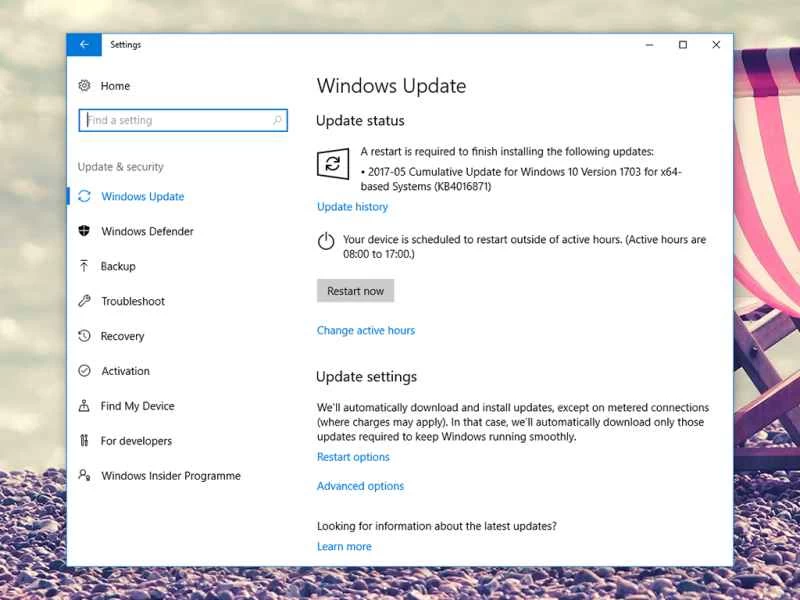
Task: Open Troubleshoot from its wrench icon
Action: pyautogui.click(x=86, y=301)
